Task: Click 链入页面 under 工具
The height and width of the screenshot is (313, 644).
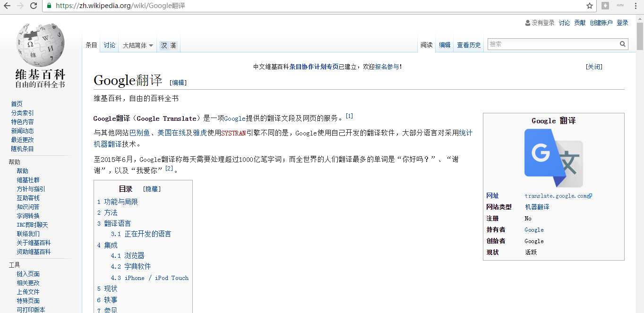Action: coord(28,274)
